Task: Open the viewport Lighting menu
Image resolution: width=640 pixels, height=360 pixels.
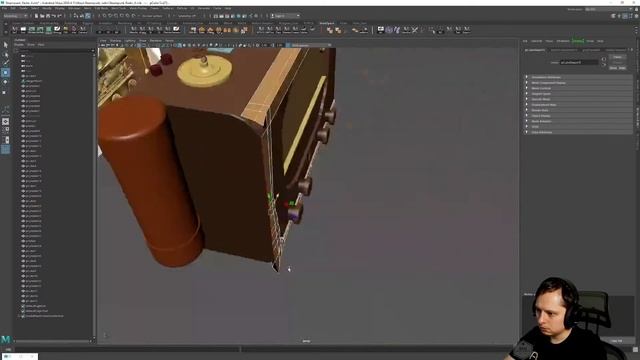Action: coord(130,40)
